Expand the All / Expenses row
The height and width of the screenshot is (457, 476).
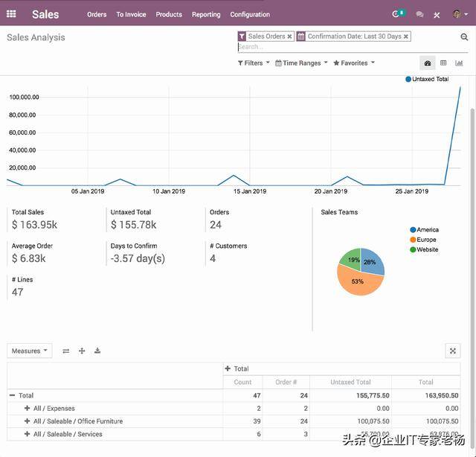coord(28,409)
